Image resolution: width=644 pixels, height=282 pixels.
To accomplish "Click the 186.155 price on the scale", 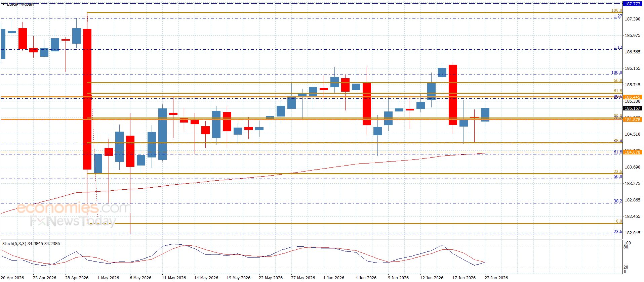I will (632, 68).
